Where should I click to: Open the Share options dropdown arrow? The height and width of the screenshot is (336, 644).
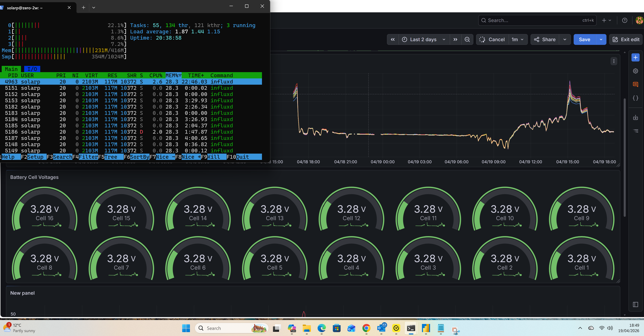click(x=565, y=40)
